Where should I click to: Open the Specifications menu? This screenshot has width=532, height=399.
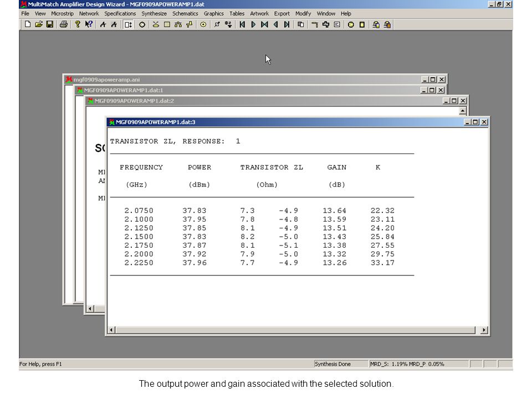(120, 13)
